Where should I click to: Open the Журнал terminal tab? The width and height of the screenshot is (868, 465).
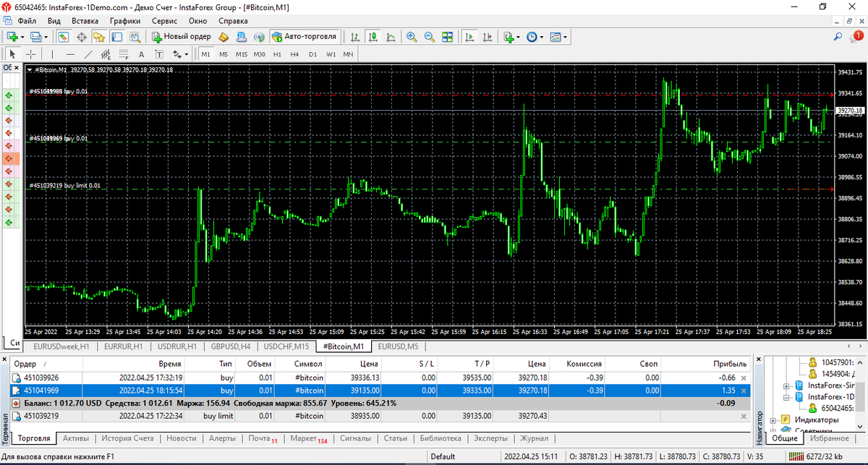[x=535, y=438]
